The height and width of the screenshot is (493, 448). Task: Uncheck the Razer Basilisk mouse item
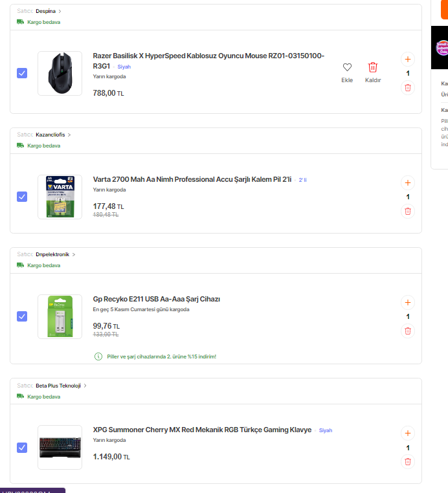coord(22,73)
